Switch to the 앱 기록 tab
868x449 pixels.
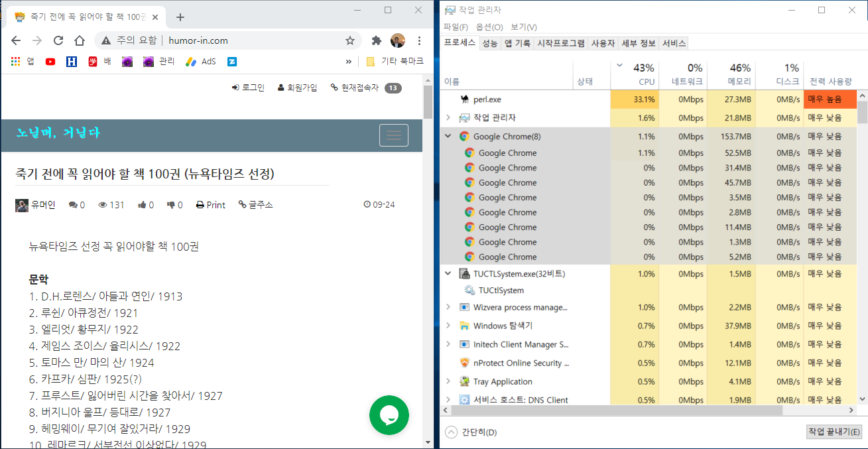click(517, 43)
